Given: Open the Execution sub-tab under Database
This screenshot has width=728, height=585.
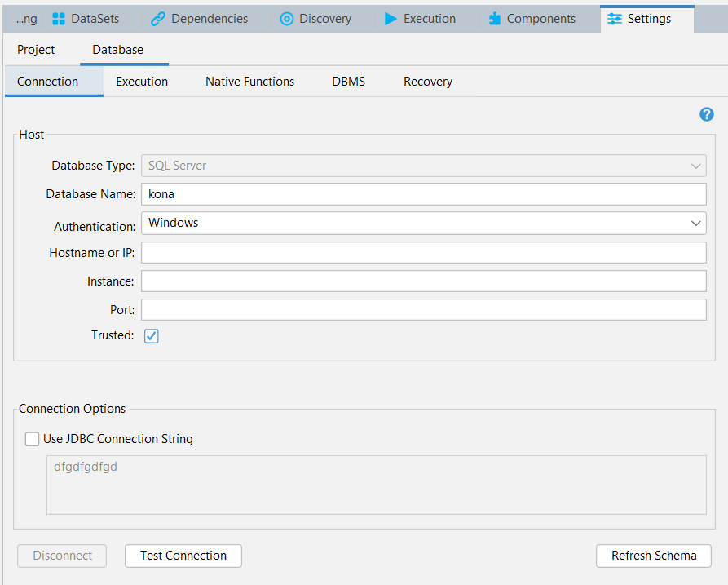Looking at the screenshot, I should tap(142, 82).
